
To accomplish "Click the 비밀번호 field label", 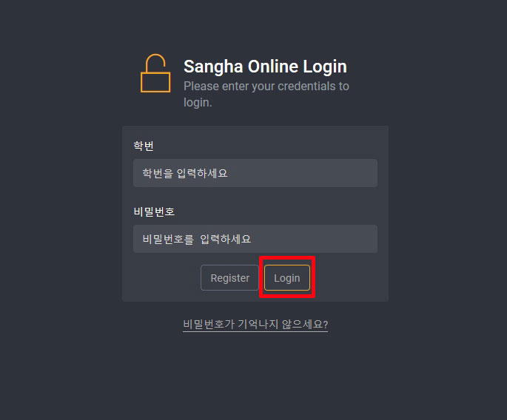I will pos(154,212).
